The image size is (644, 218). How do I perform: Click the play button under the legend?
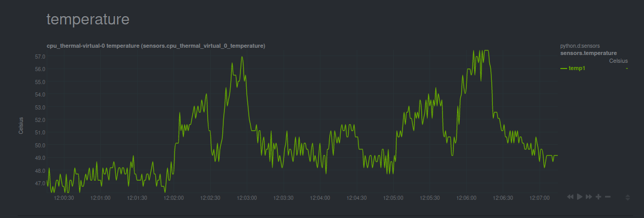(x=580, y=197)
